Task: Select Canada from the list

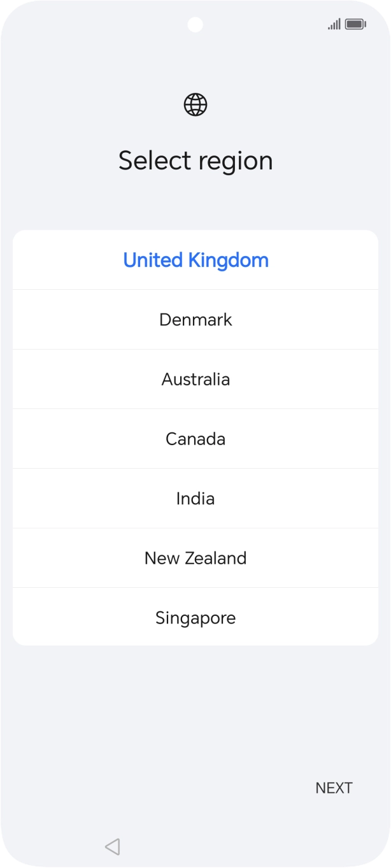Action: pos(195,438)
